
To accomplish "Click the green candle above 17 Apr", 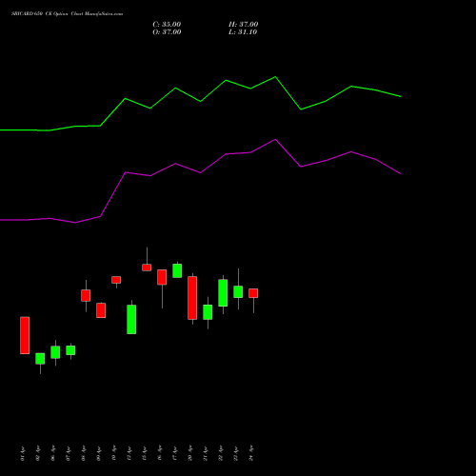I will 177,270.
